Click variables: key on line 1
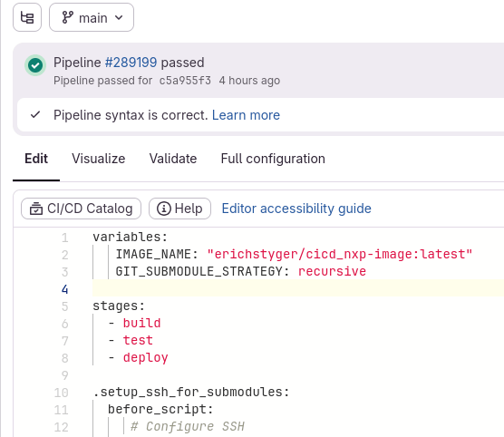This screenshot has height=437, width=504. (131, 237)
